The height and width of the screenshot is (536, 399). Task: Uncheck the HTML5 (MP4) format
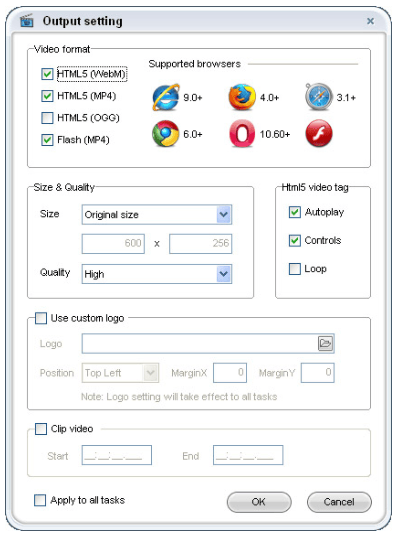point(47,96)
